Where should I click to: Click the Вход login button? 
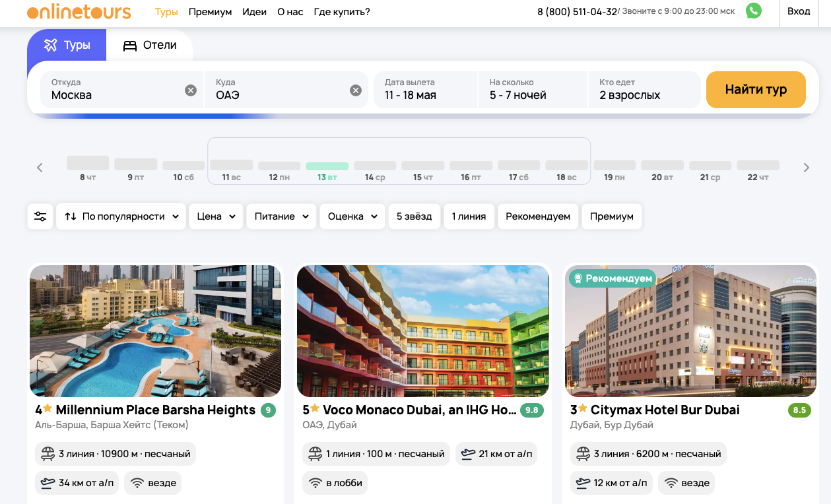click(x=799, y=11)
